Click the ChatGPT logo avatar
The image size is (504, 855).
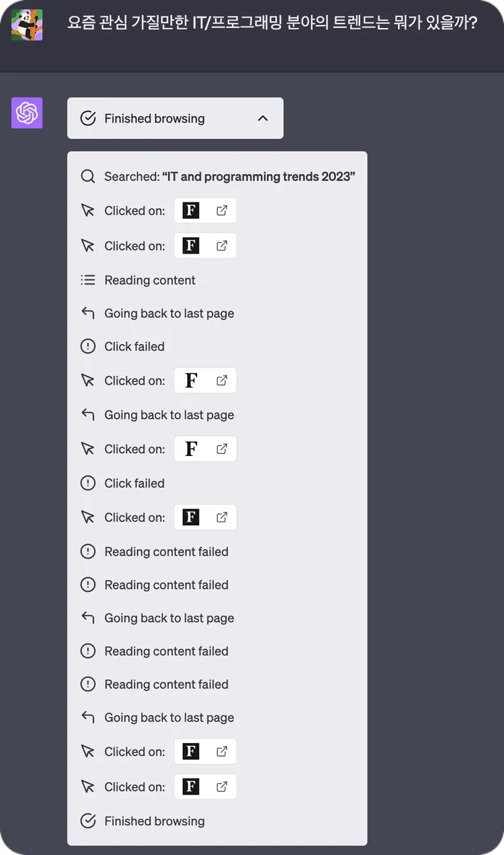click(27, 113)
